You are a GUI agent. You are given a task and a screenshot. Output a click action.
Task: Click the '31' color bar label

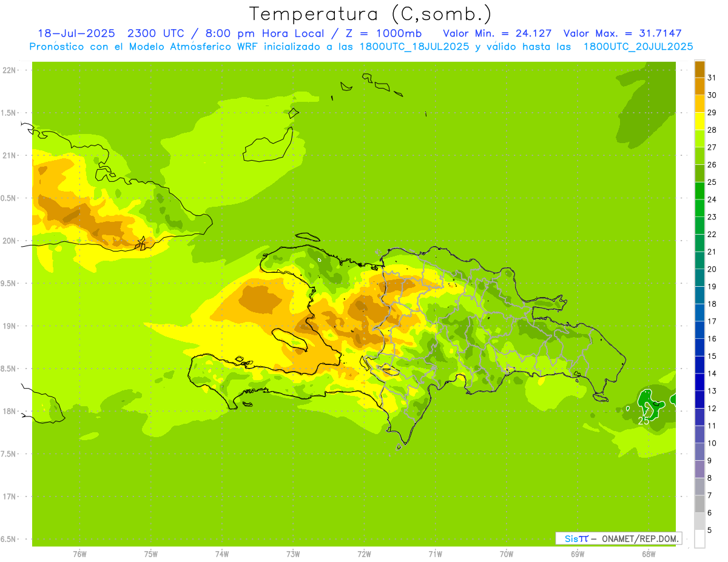tap(712, 78)
